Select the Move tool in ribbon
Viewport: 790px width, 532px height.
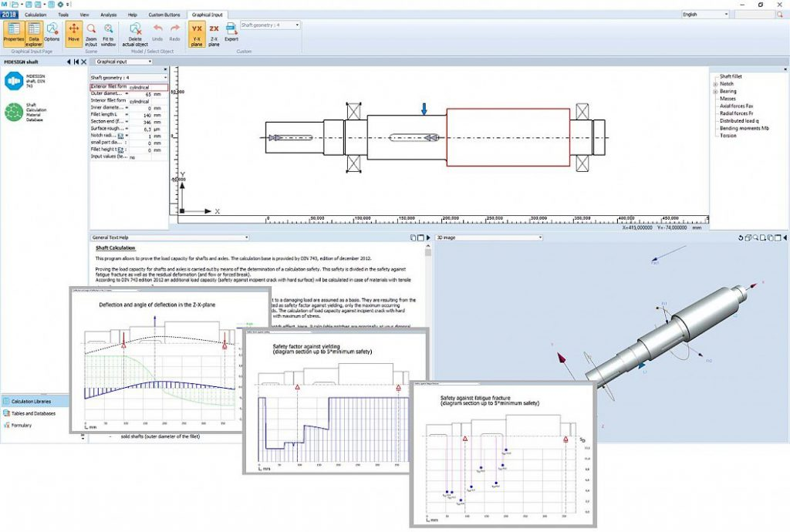(73, 32)
